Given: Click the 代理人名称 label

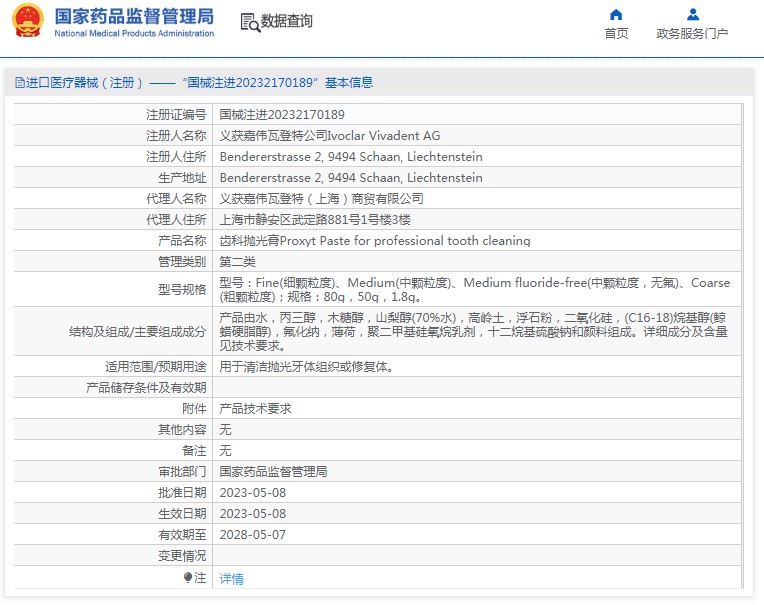Looking at the screenshot, I should tap(176, 198).
